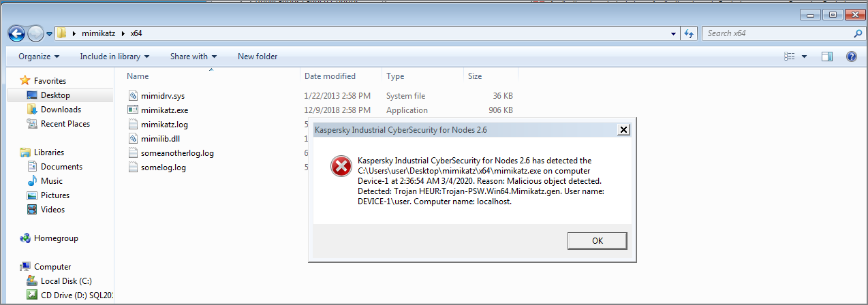Open the recent pages dropdown arrow
Screen dimensions: 868x305
[x=49, y=33]
